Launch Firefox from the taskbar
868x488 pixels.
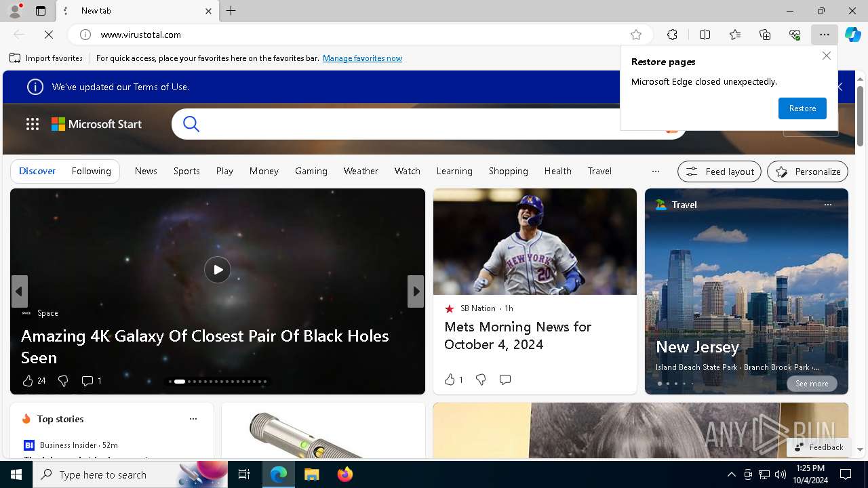click(x=344, y=474)
